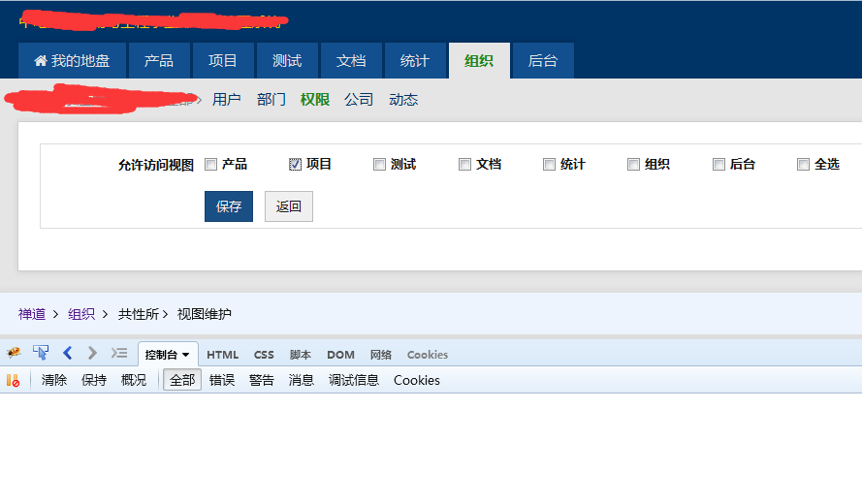Filter console by 调试信息
The image size is (862, 504).
pyautogui.click(x=354, y=380)
